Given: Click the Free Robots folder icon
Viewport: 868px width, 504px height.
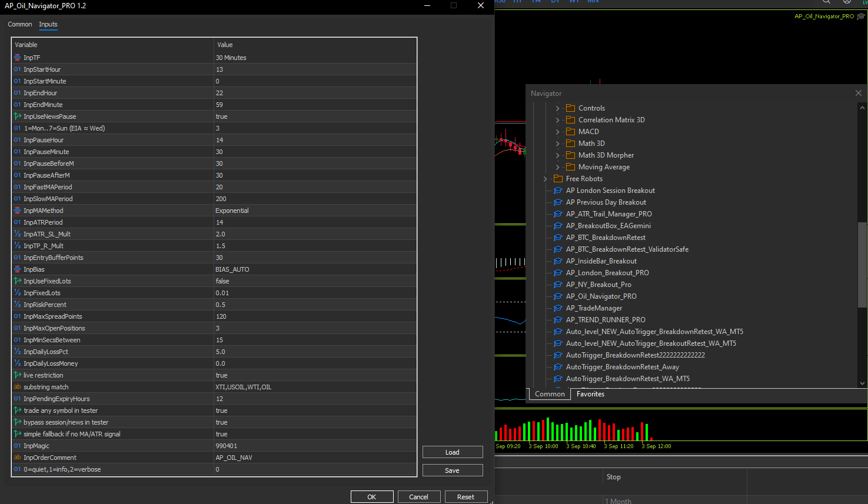Looking at the screenshot, I should (x=558, y=179).
